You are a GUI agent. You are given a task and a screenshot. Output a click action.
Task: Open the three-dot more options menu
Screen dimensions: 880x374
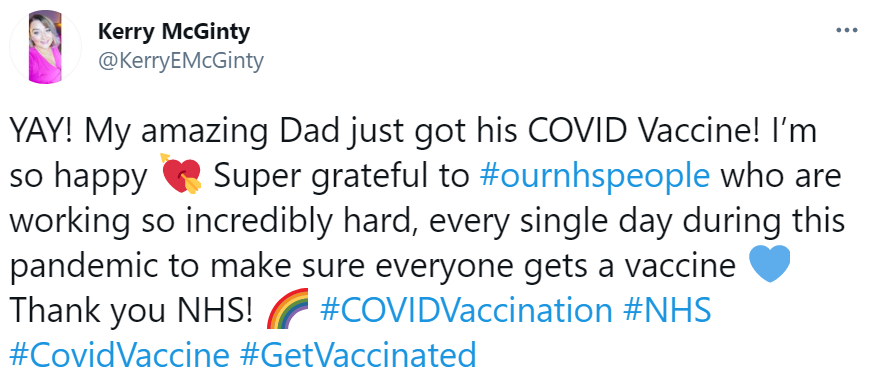[846, 30]
